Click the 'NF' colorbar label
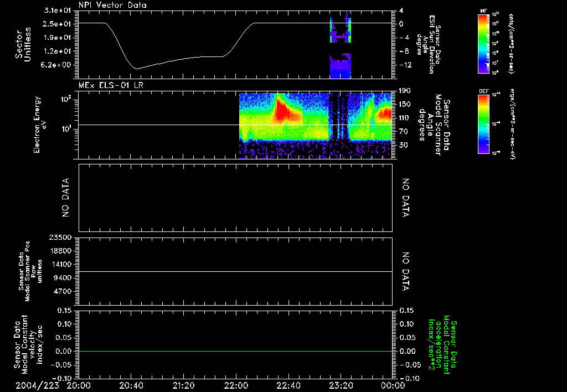The image size is (567, 392). [x=483, y=11]
